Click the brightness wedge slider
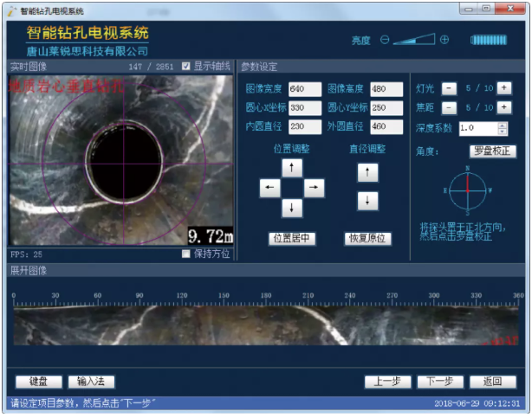The image size is (532, 418). coord(416,40)
